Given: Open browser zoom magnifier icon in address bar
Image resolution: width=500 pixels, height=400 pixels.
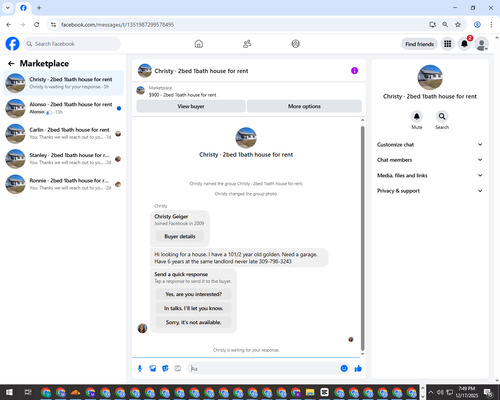Looking at the screenshot, I should pos(445,25).
